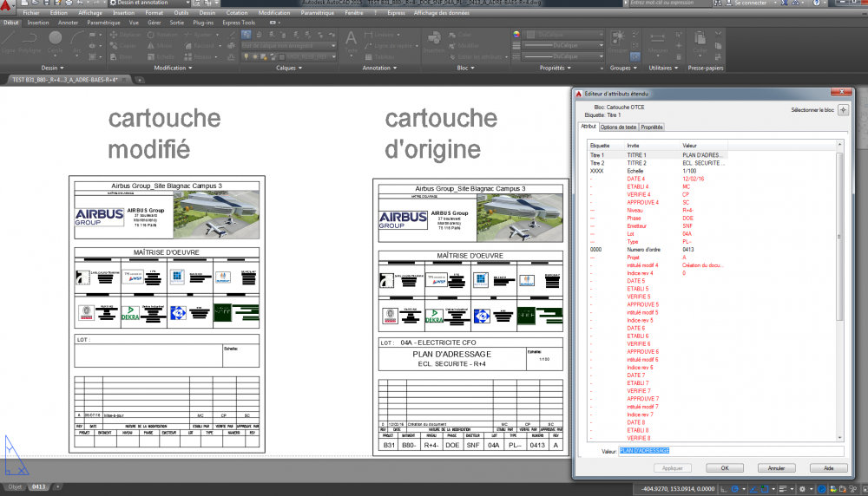Click the Miroir tool
868x496 pixels.
(160, 46)
